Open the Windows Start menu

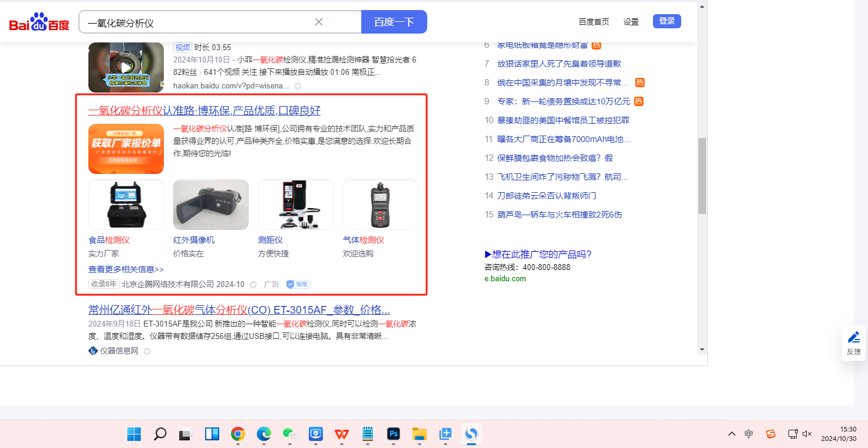(134, 434)
